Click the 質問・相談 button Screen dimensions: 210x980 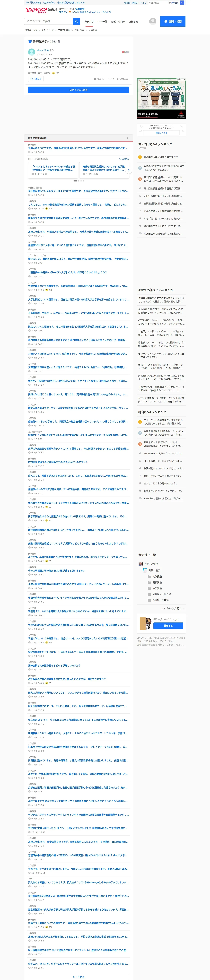pyautogui.click(x=173, y=21)
